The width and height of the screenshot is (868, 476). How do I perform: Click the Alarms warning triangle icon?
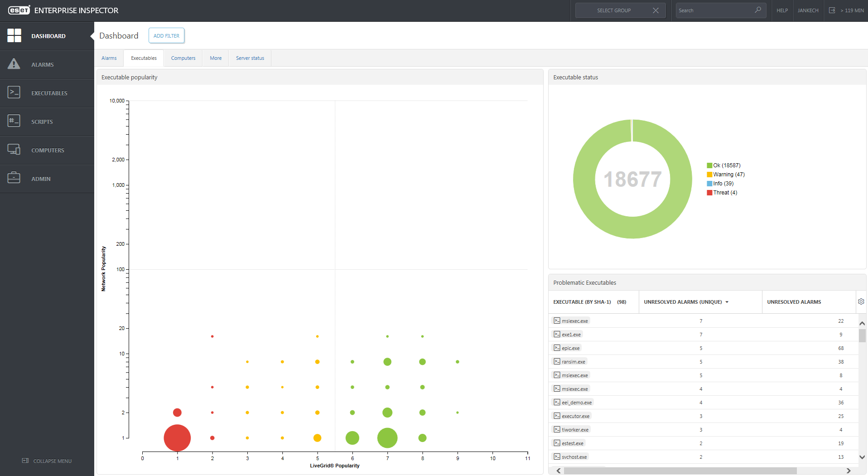tap(14, 64)
